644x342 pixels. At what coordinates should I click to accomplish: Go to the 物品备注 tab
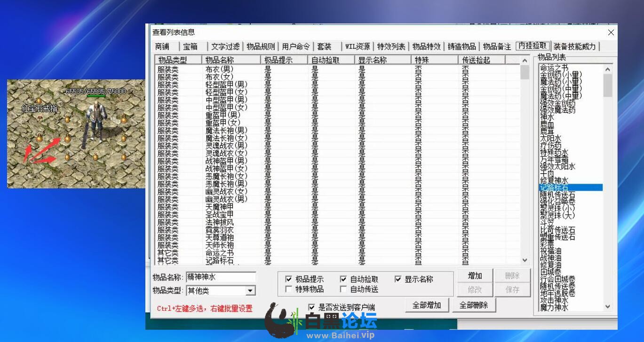tap(497, 47)
